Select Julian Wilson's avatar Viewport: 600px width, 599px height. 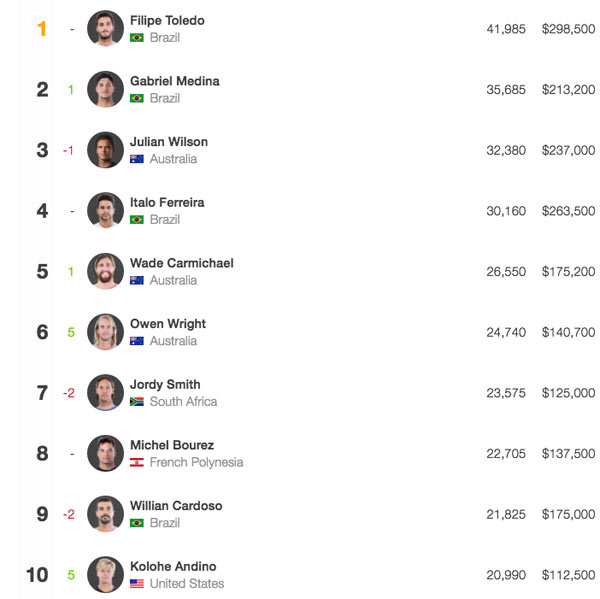[x=105, y=150]
